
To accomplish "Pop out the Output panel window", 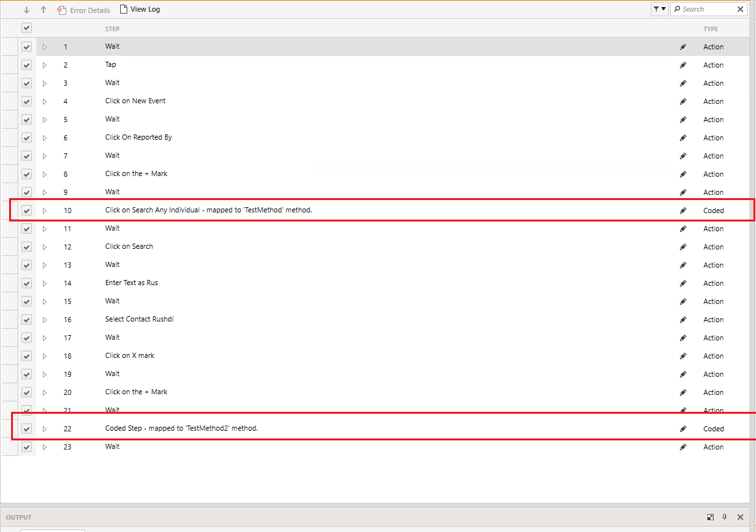I will click(711, 517).
